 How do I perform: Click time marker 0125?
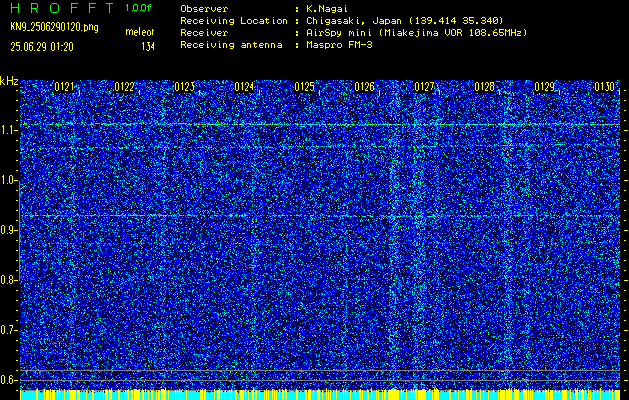[304, 87]
